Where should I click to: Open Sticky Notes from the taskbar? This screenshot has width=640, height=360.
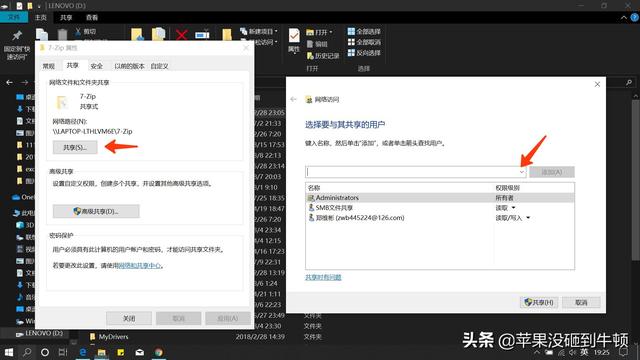click(x=121, y=352)
